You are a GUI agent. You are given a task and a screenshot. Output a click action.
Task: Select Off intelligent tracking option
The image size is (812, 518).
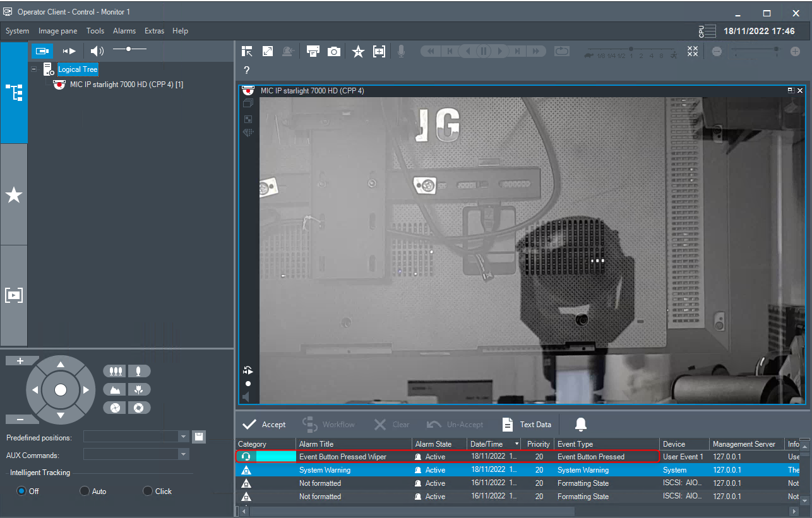point(21,491)
